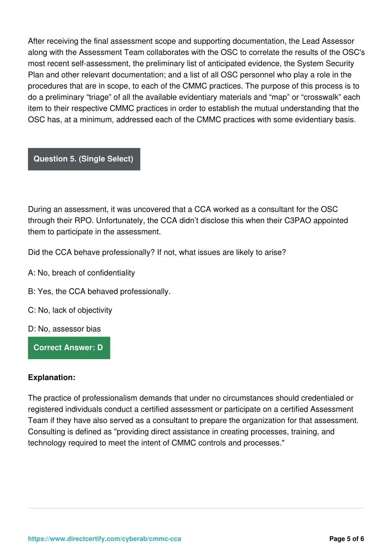
Task: Open the directcertify.com cmmc-cca footer link
Action: point(105,539)
